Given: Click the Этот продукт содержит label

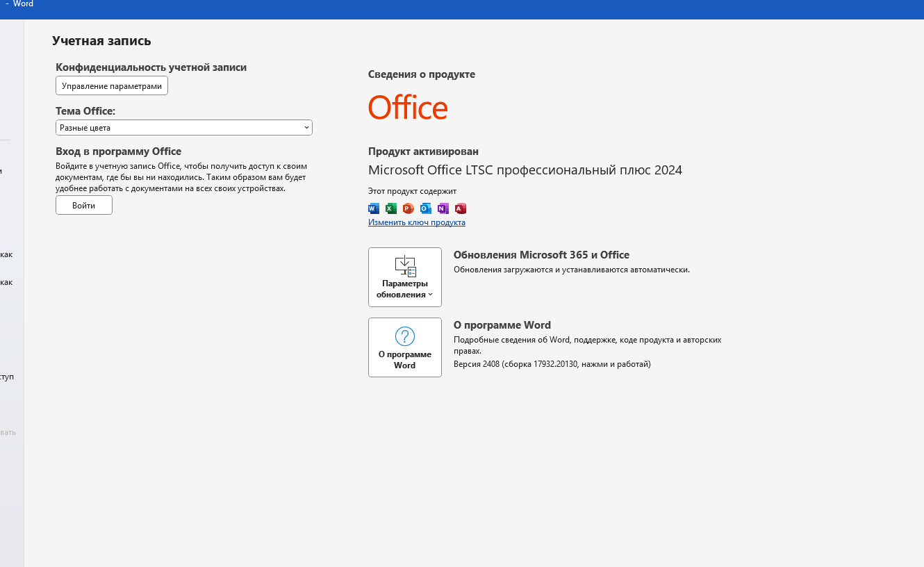Looking at the screenshot, I should click(x=412, y=191).
